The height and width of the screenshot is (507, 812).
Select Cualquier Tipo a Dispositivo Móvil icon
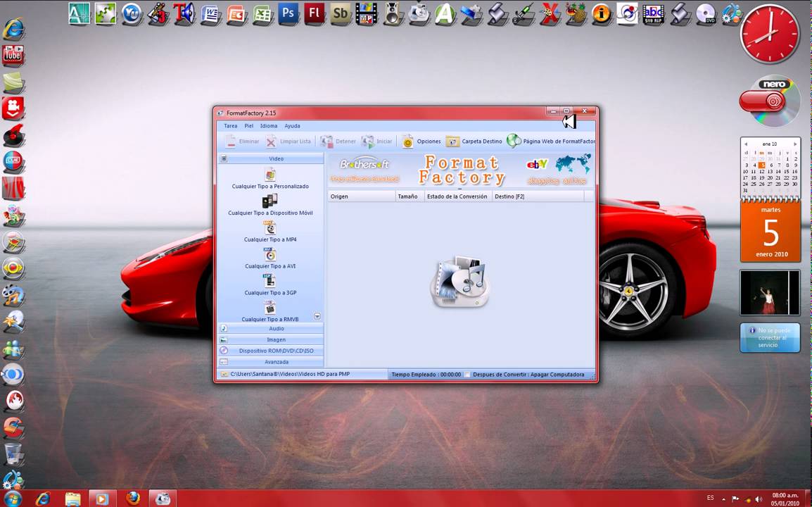coord(269,201)
